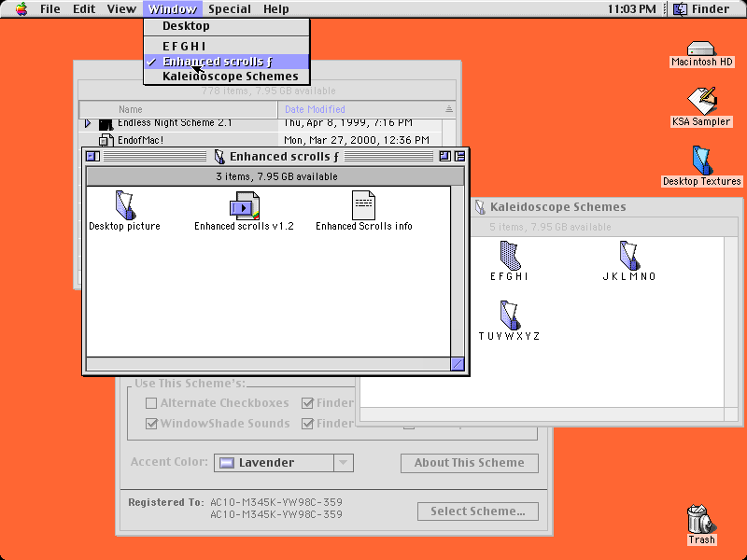Click the Enhanced scrolls window zoom box
The width and height of the screenshot is (747, 560).
pos(445,156)
